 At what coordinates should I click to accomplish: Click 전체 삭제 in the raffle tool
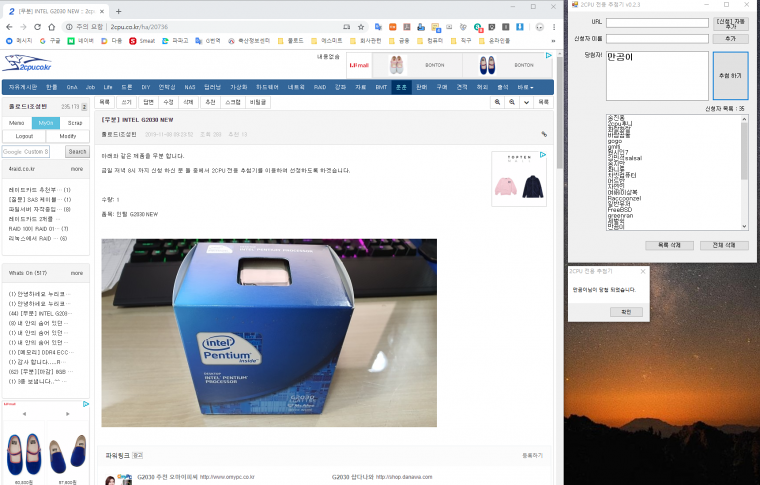(x=724, y=245)
